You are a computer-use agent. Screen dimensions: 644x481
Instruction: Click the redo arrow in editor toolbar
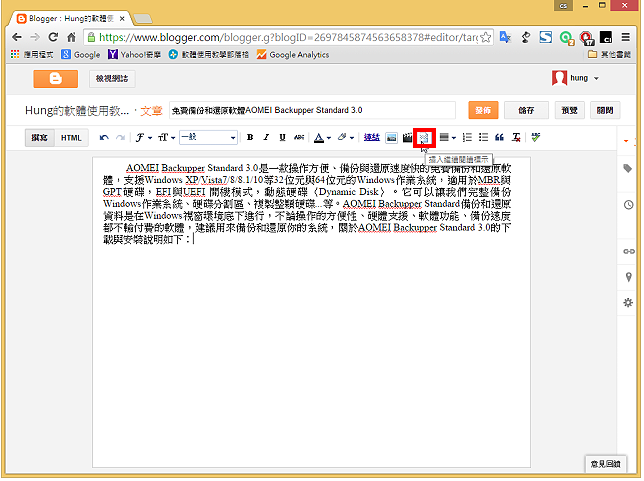click(x=120, y=138)
